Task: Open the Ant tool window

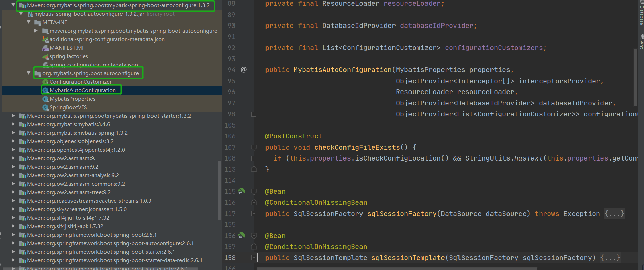Action: tap(641, 41)
